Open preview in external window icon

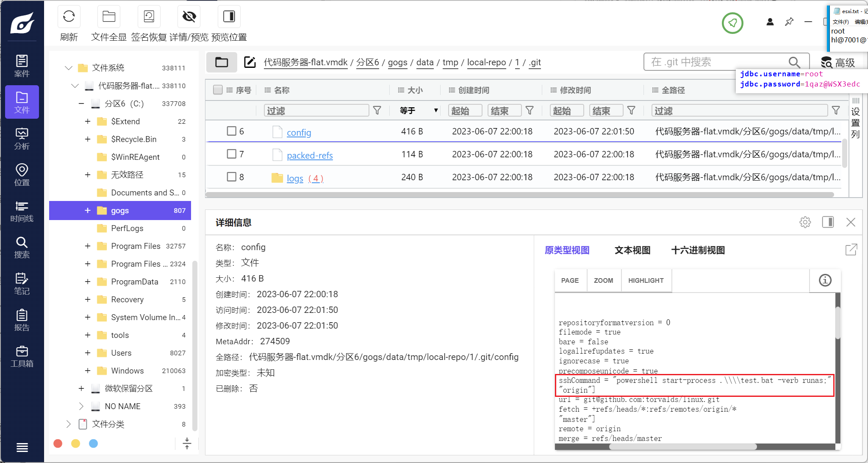pyautogui.click(x=851, y=250)
